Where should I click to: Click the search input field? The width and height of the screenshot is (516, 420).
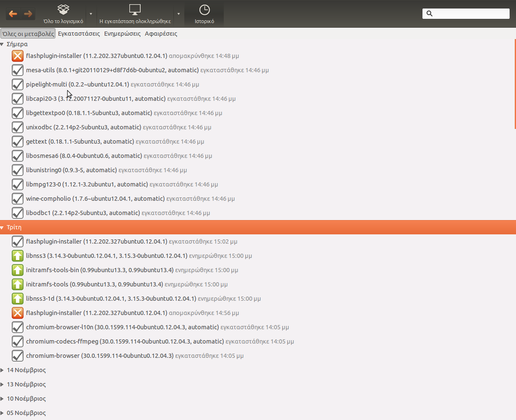point(466,13)
